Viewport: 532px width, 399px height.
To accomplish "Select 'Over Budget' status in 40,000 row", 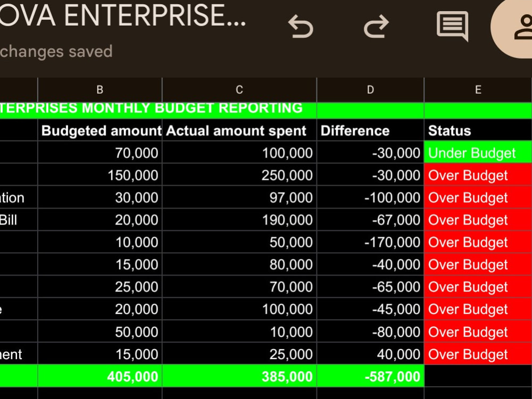I will tap(478, 354).
